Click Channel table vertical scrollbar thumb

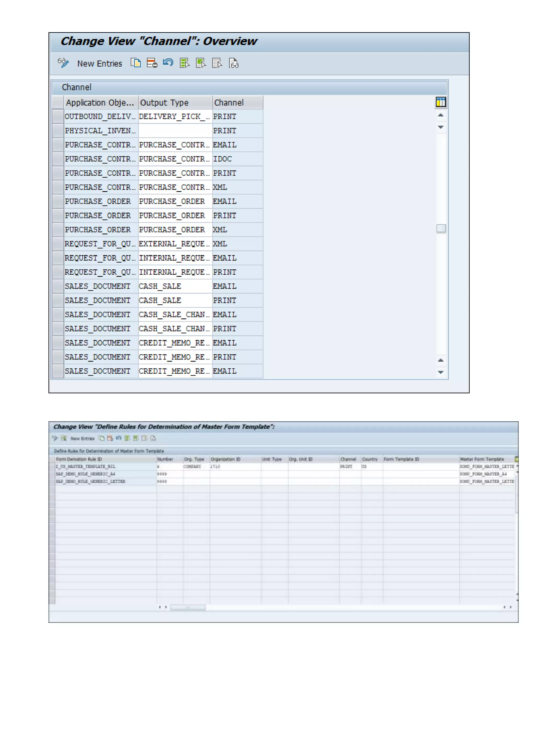point(441,228)
